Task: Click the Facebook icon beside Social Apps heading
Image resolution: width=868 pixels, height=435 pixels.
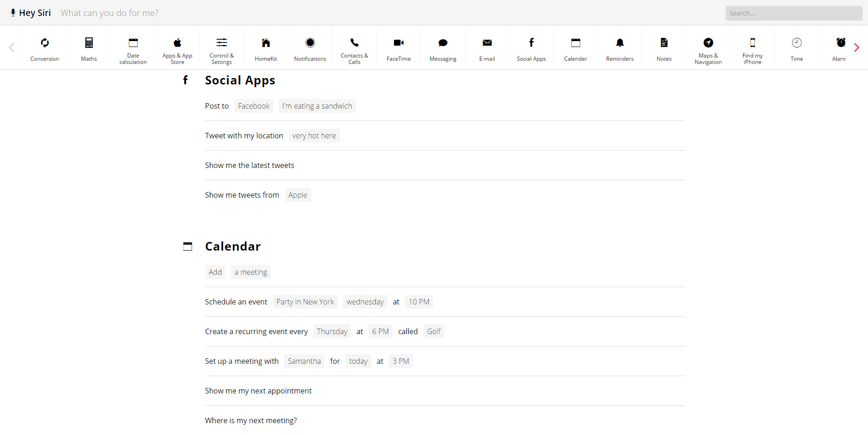Action: pyautogui.click(x=186, y=80)
